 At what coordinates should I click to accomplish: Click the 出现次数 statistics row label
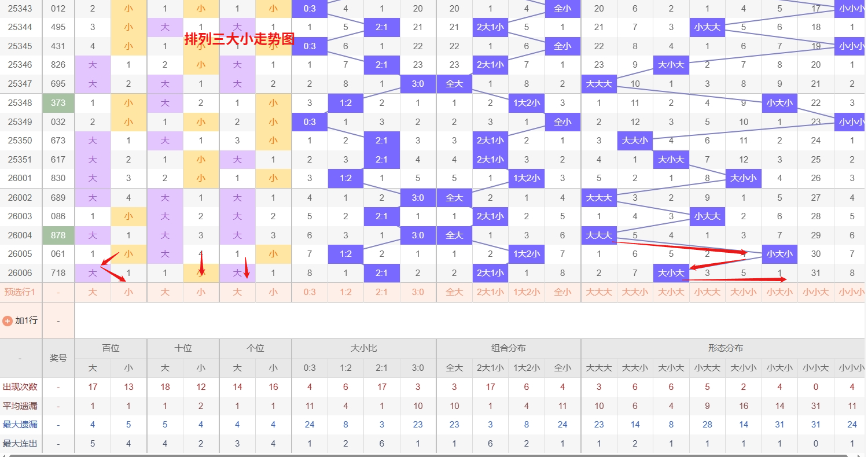[20, 387]
